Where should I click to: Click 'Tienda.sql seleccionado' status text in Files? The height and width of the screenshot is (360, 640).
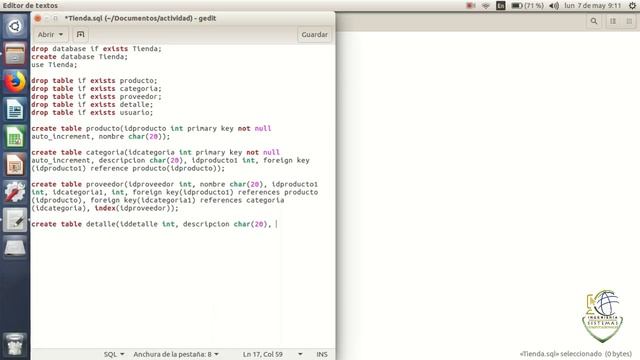pyautogui.click(x=576, y=354)
